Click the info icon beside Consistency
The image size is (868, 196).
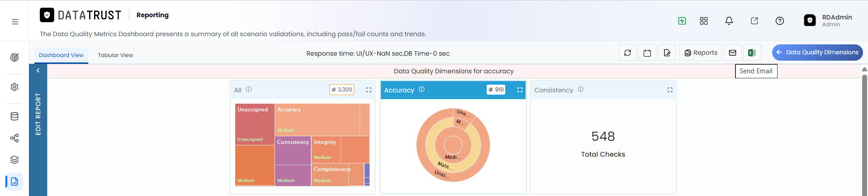[x=580, y=90]
